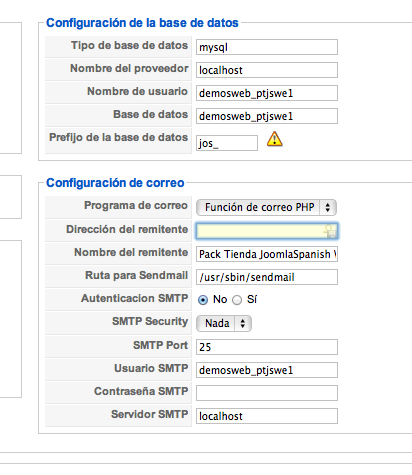Click the database prefix jos_ field

click(227, 143)
